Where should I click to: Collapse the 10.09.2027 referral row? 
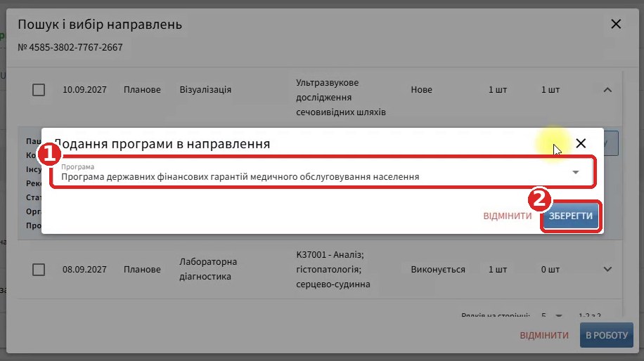pos(607,89)
